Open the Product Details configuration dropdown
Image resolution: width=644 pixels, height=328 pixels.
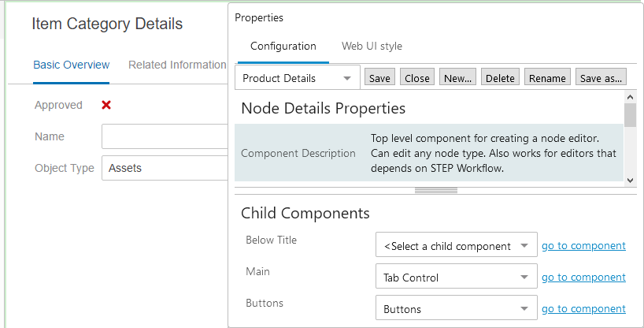[297, 78]
